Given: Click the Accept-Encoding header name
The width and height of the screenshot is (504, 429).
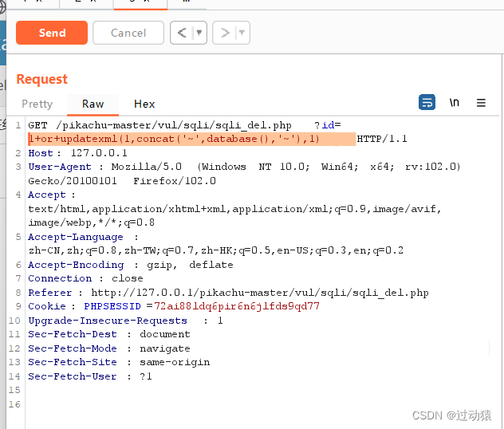Looking at the screenshot, I should pos(76,265).
